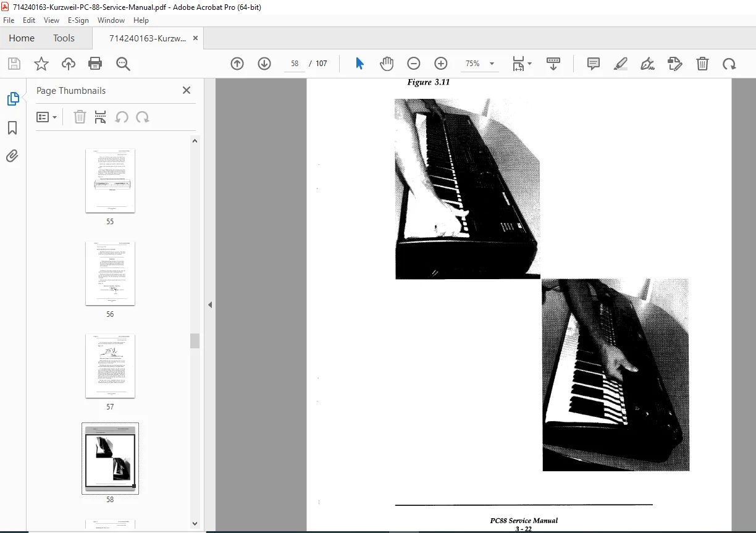Open the File menu
The height and width of the screenshot is (533, 756).
pyautogui.click(x=9, y=20)
